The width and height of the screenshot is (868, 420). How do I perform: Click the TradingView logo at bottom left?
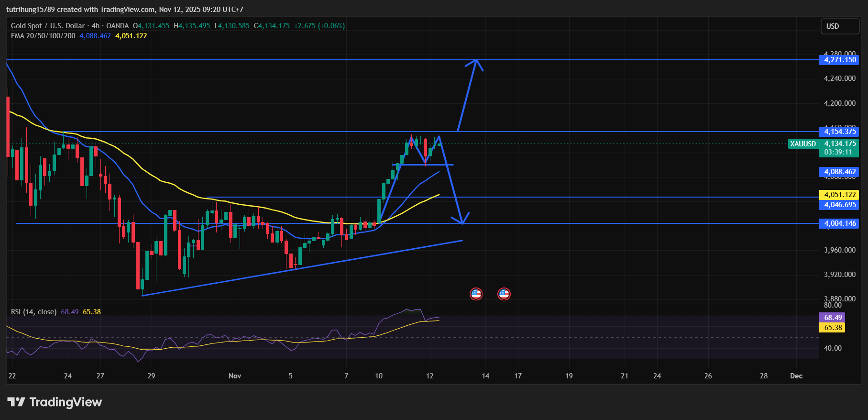coord(55,402)
